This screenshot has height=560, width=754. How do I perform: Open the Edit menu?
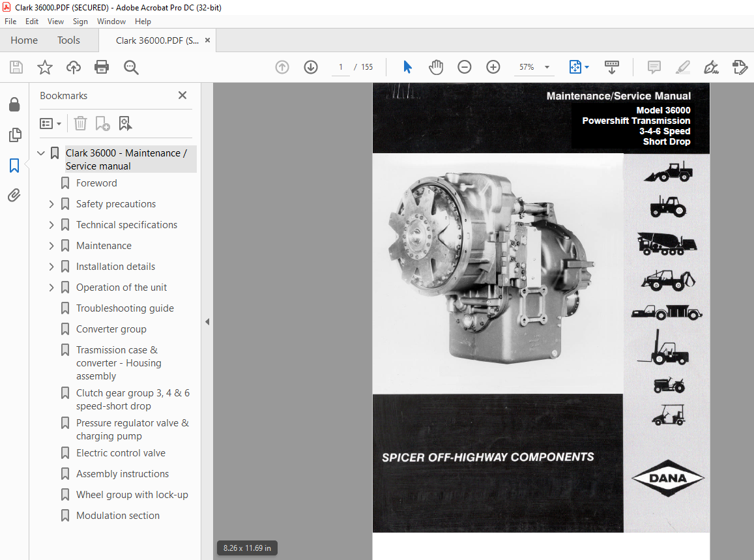[32, 21]
